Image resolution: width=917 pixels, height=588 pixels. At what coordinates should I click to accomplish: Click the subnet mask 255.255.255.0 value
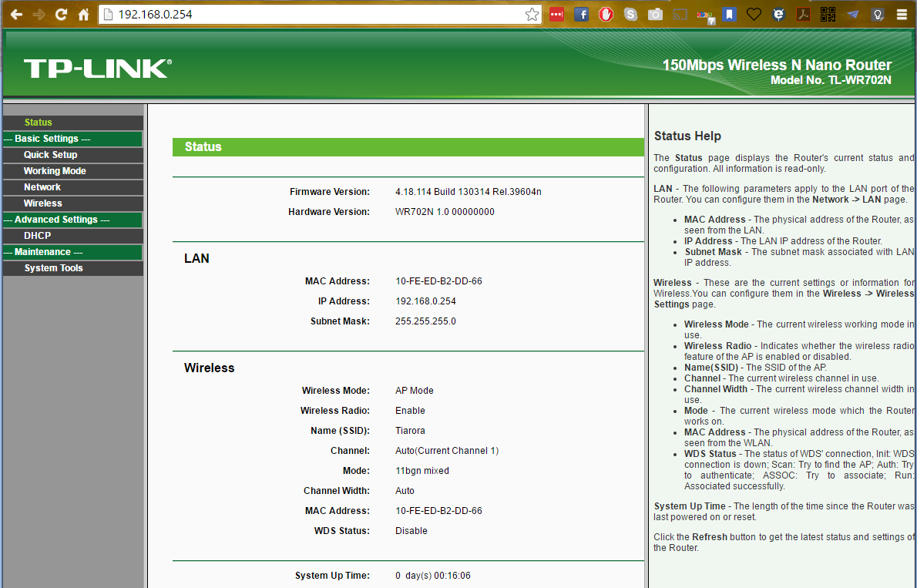tap(425, 321)
